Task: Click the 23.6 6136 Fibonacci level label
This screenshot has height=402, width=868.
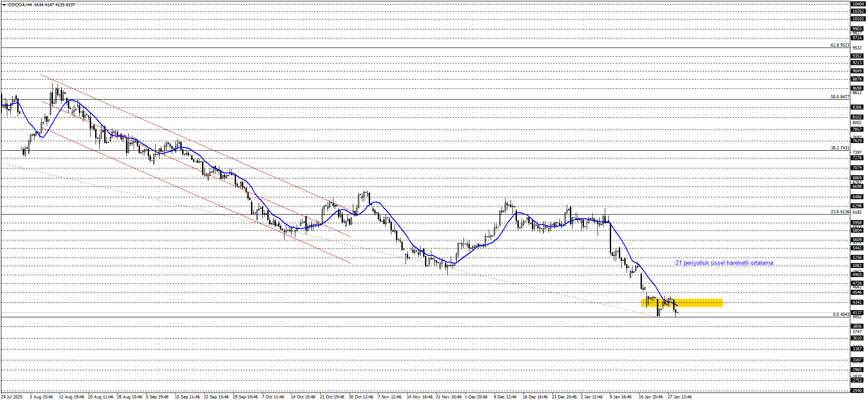Action: pyautogui.click(x=839, y=212)
